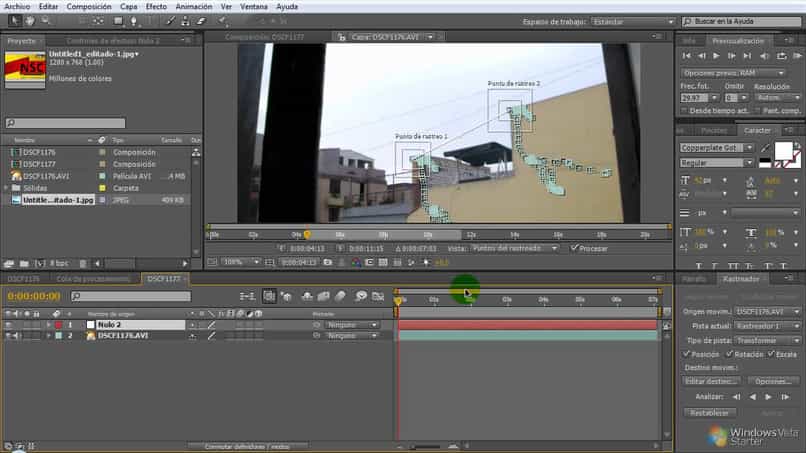Toggle the Procesar checkbox
The image size is (806, 453).
pyautogui.click(x=574, y=248)
